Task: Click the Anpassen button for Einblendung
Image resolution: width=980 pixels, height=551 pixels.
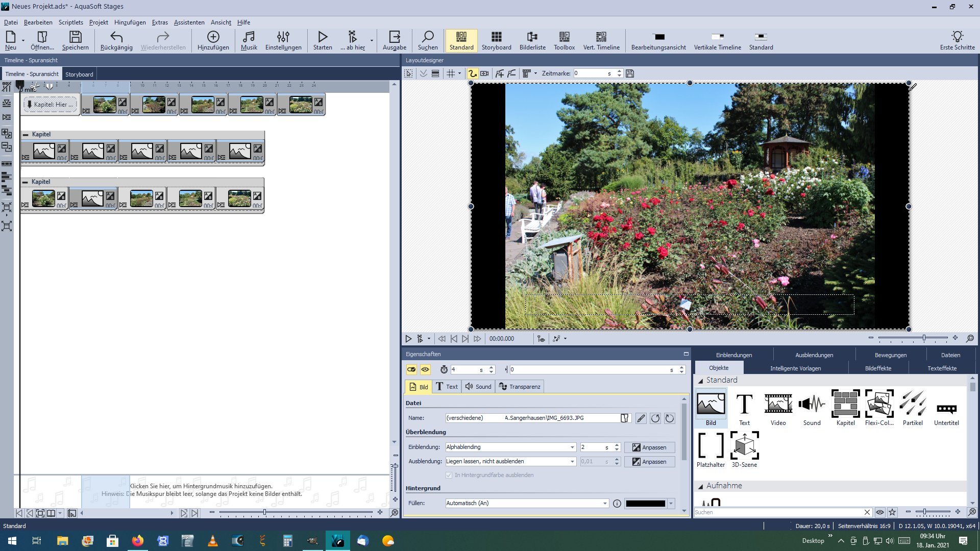Action: tap(649, 447)
